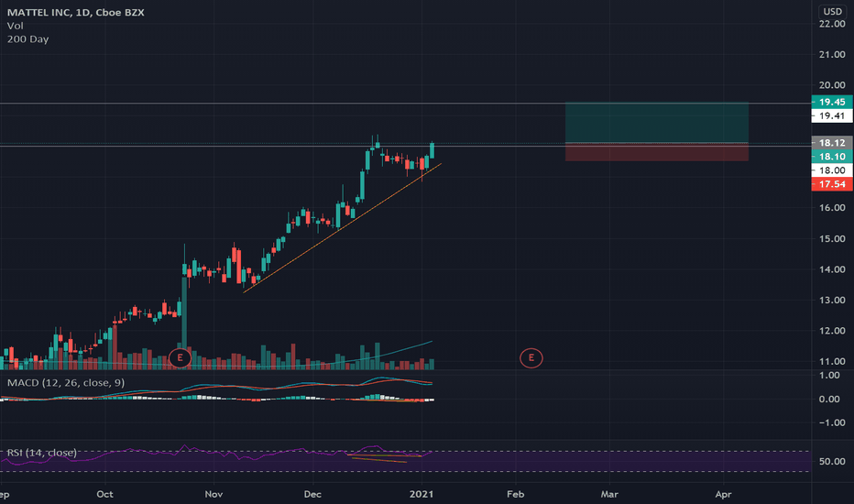
Task: Select the upper horizontal line at 19.41
Action: point(406,103)
